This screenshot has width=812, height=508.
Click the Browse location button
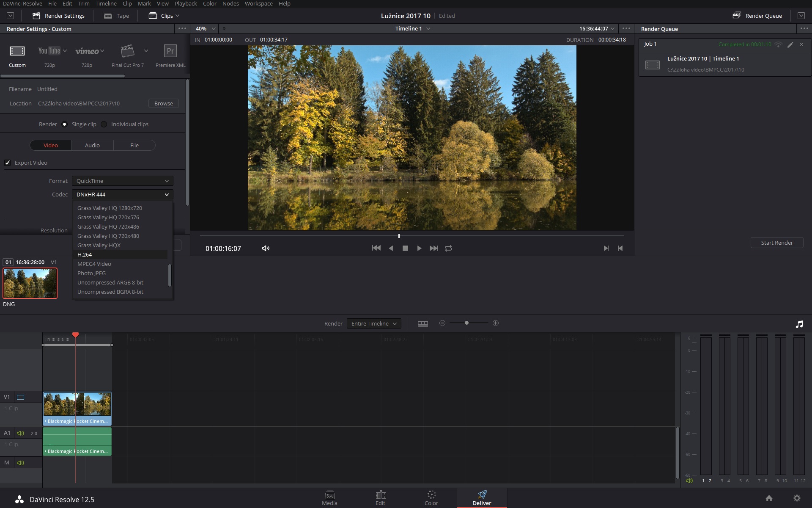(x=163, y=104)
